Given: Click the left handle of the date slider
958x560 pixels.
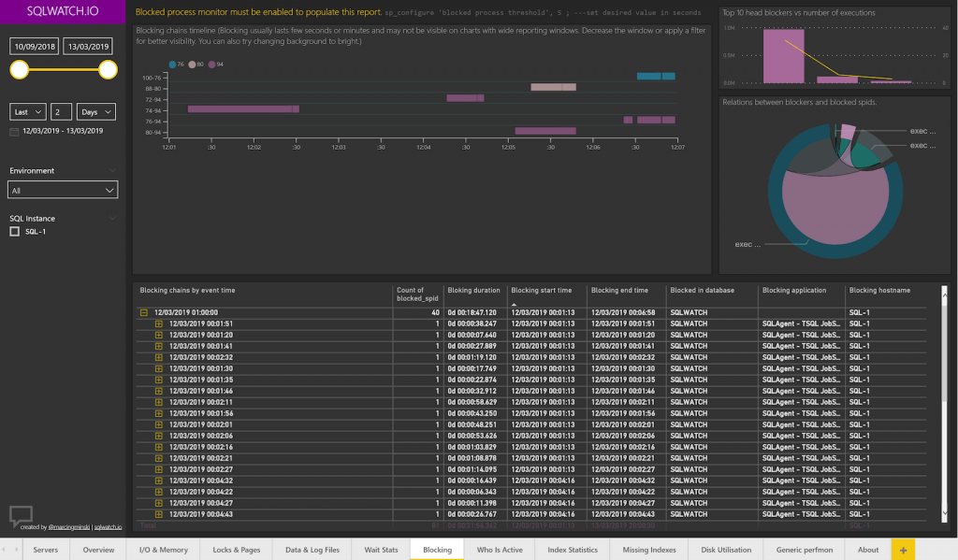Looking at the screenshot, I should [17, 67].
